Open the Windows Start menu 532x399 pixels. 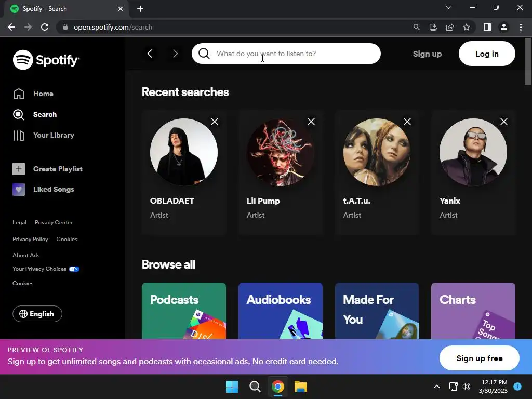coord(232,387)
